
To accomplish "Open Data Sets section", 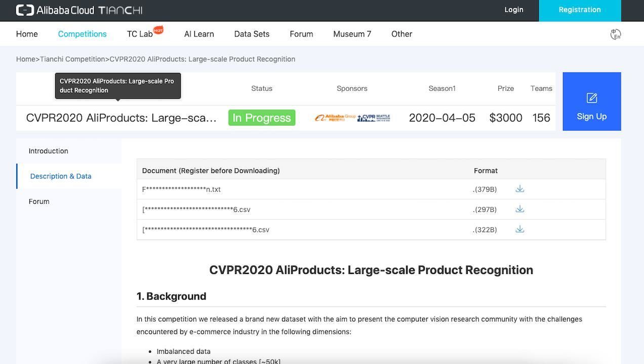I will tap(252, 34).
